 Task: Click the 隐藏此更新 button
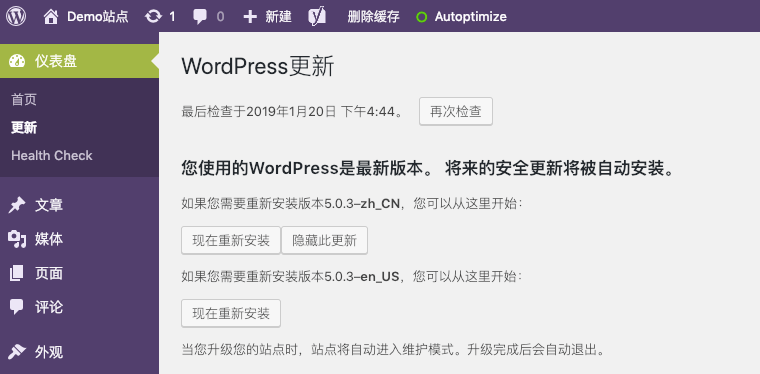pos(324,240)
